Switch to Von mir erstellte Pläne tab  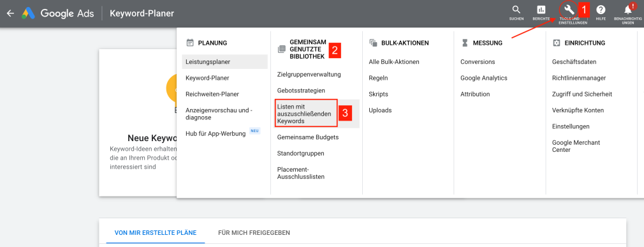click(156, 232)
